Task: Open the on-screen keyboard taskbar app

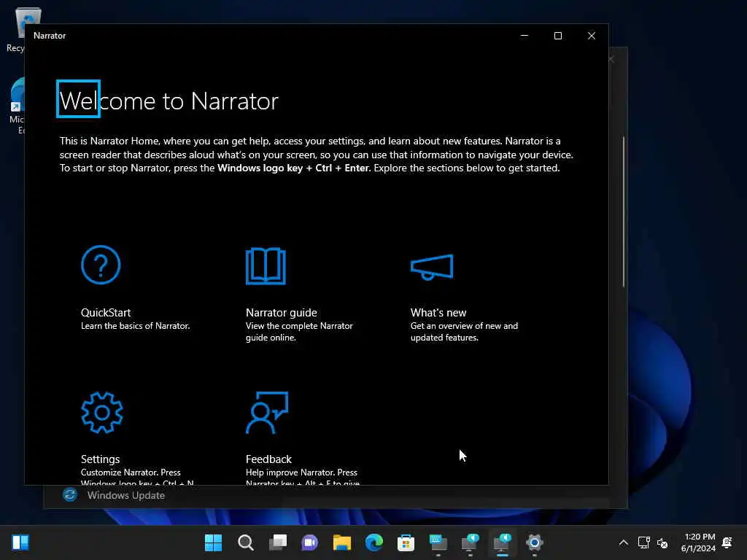Action: click(438, 542)
